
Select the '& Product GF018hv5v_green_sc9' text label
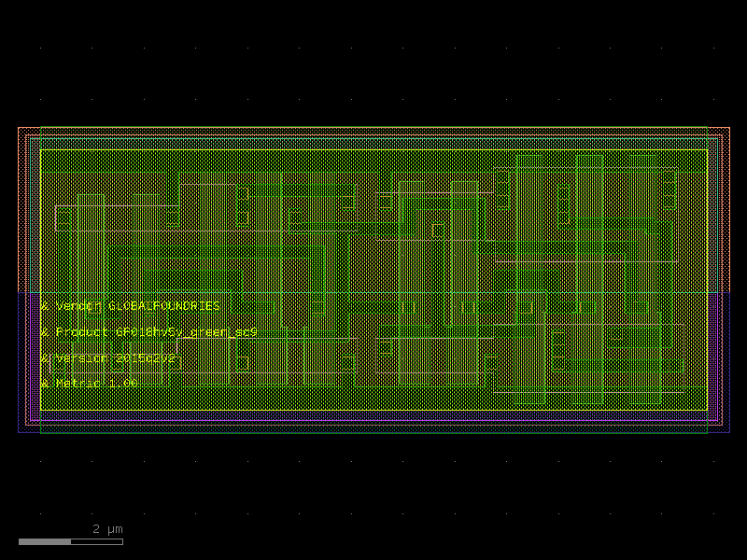point(148,332)
